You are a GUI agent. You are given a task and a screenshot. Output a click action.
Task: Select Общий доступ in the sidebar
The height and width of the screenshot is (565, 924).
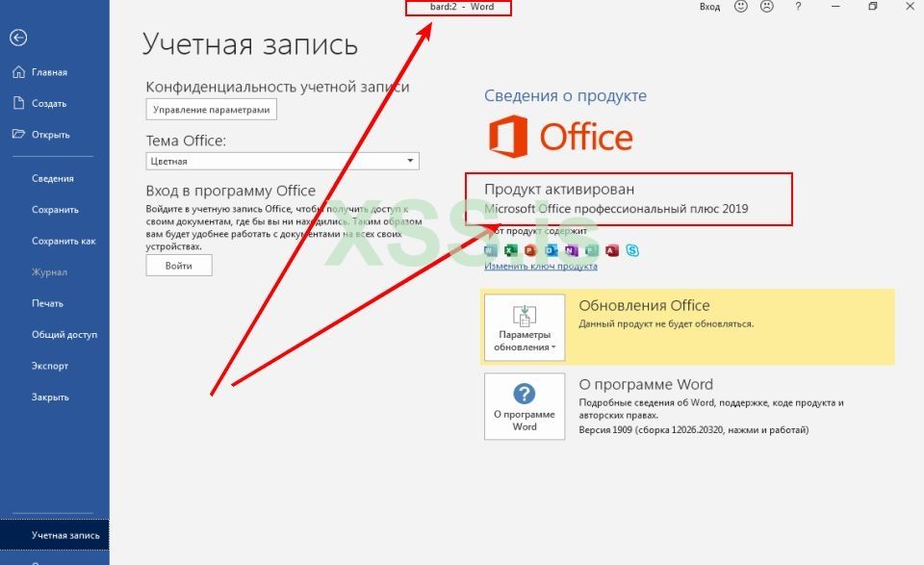point(64,335)
